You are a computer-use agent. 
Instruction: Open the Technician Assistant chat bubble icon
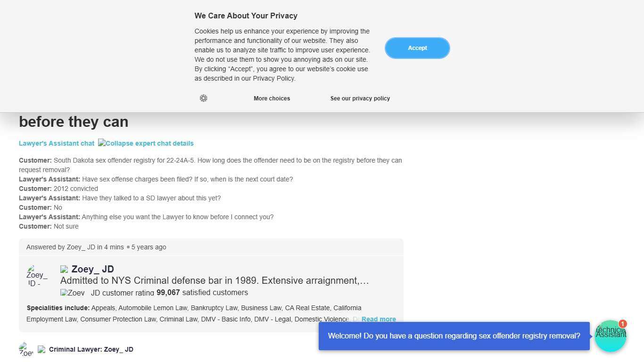pos(610,336)
